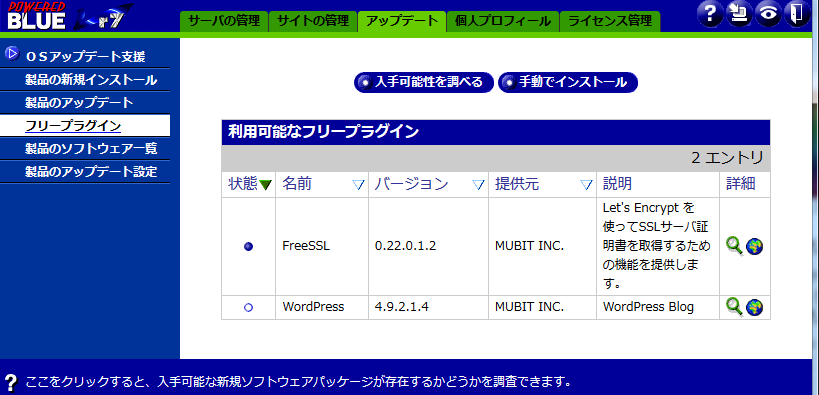Click WordPress name cell
819x395 pixels.
(322, 307)
